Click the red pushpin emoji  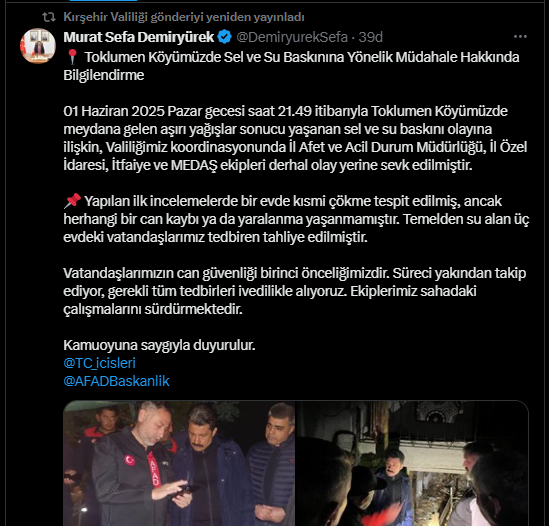pos(72,201)
